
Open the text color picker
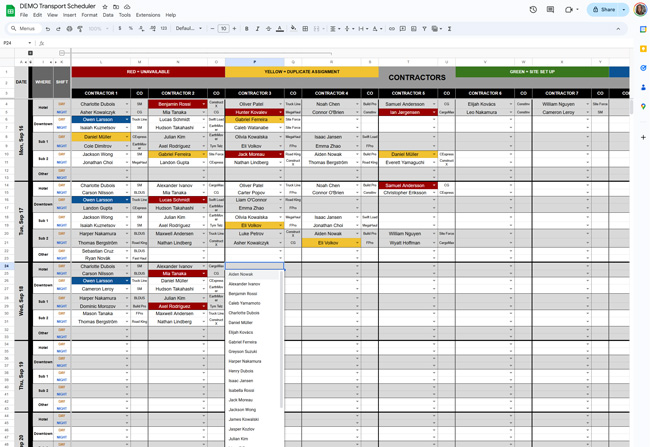pos(280,29)
